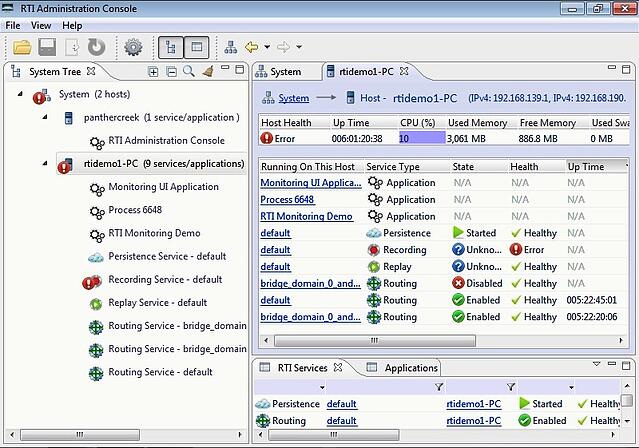Click the System Tree search magnifier icon
This screenshot has height=448, width=639.
coord(189,71)
